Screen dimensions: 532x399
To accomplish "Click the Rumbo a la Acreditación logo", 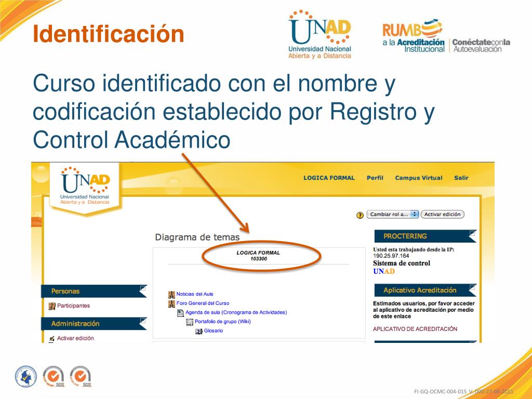I will (x=413, y=36).
